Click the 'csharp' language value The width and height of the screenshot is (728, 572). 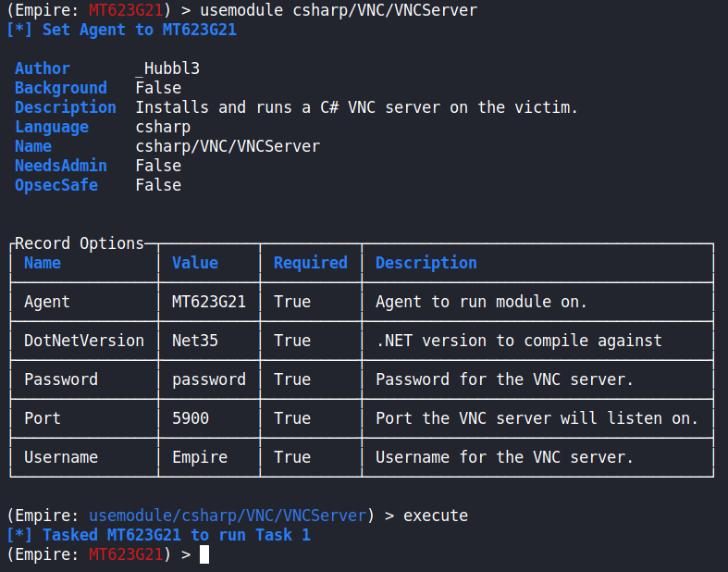click(163, 128)
